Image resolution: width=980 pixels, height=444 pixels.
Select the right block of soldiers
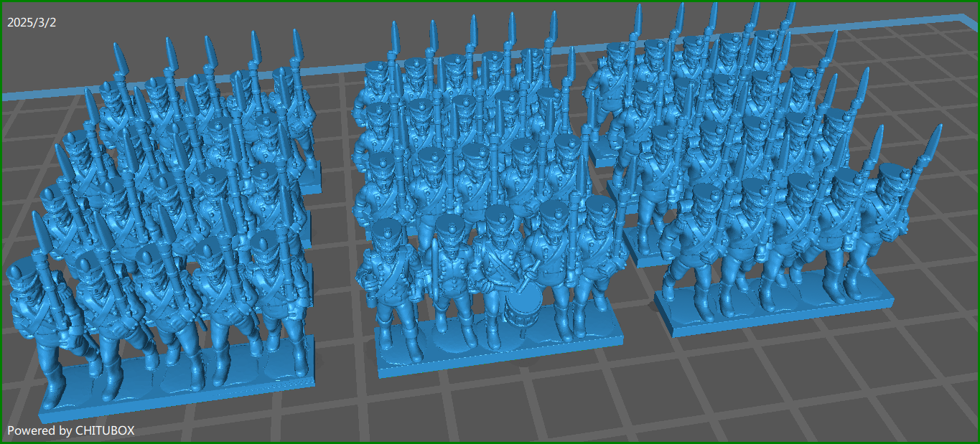pos(754,179)
